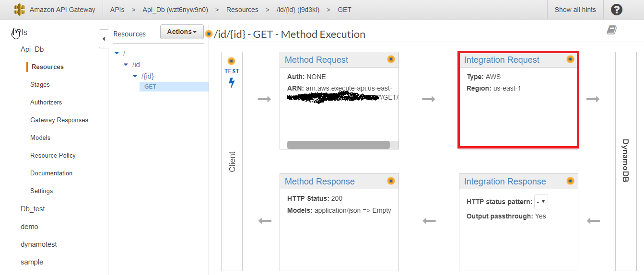Click the Integration Response title link
Viewport: 644px width, 275px height.
pos(505,182)
